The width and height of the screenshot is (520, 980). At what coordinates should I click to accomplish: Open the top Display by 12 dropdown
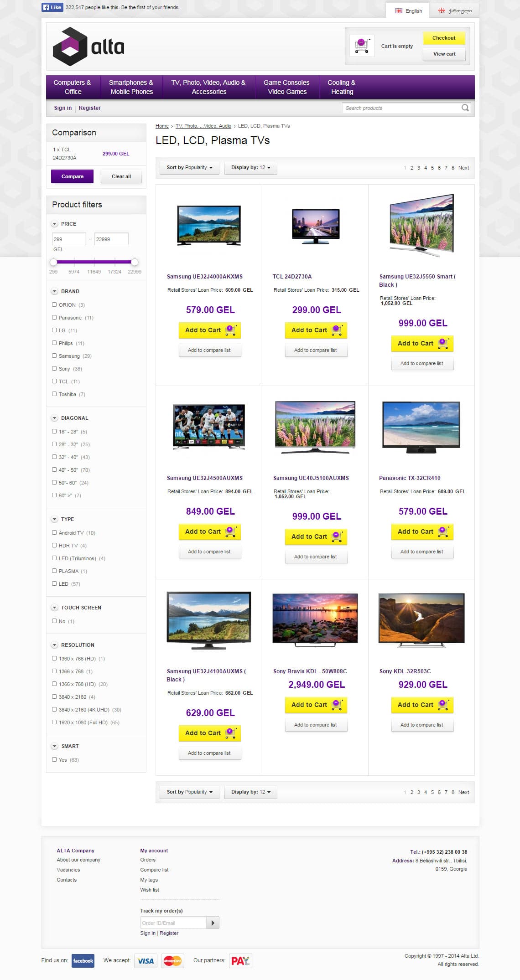coord(250,168)
